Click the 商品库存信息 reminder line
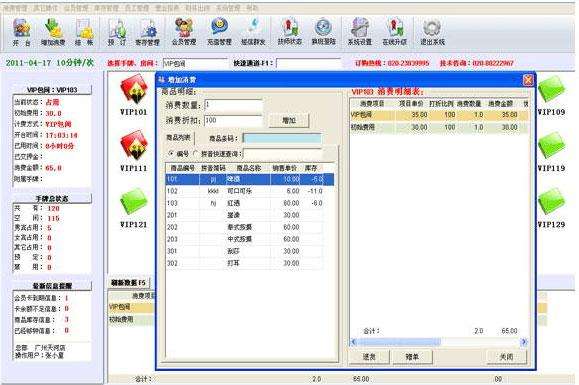The height and width of the screenshot is (385, 579). point(41,320)
